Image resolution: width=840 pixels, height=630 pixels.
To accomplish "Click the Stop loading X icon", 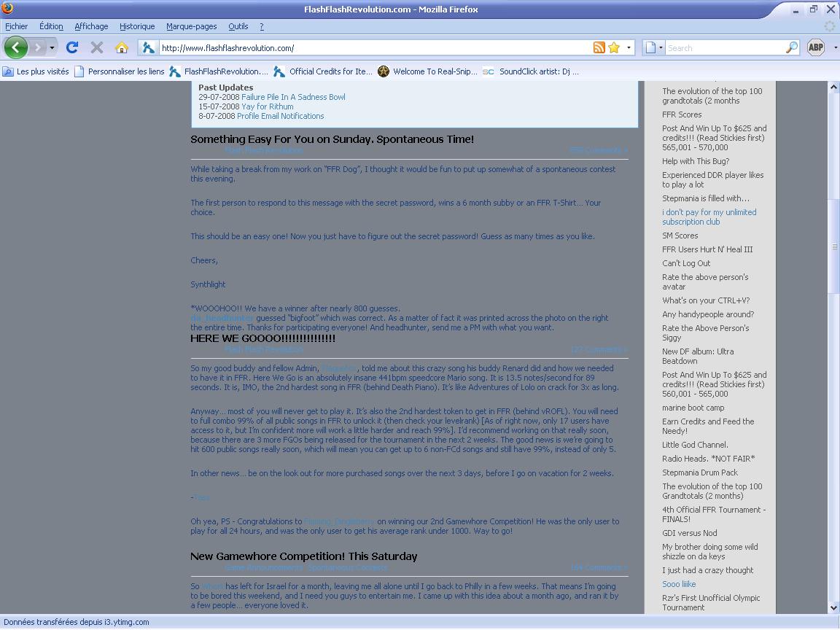I will (97, 47).
